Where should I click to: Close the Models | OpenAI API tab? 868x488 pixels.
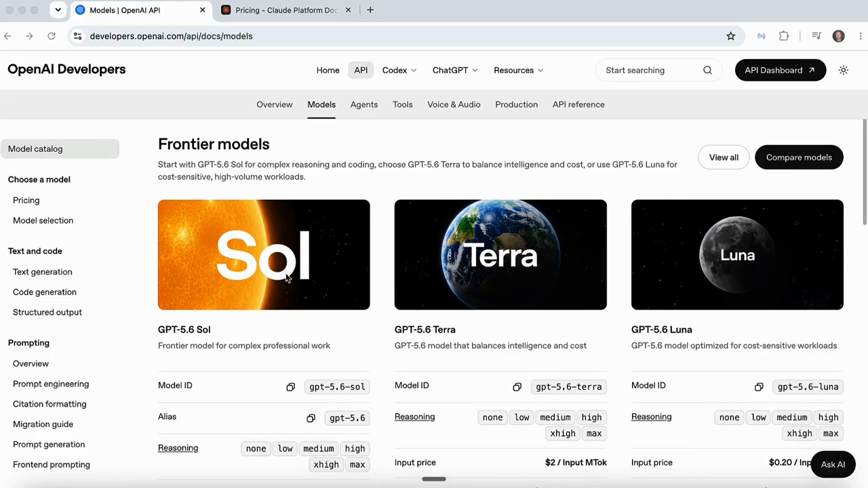(x=203, y=10)
